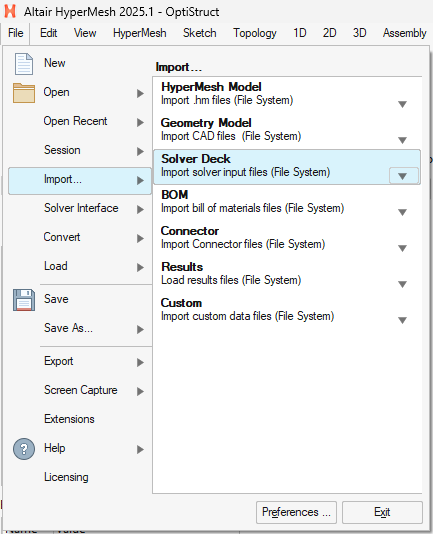Click the Preferences ... button
The width and height of the screenshot is (433, 534).
[x=296, y=512]
